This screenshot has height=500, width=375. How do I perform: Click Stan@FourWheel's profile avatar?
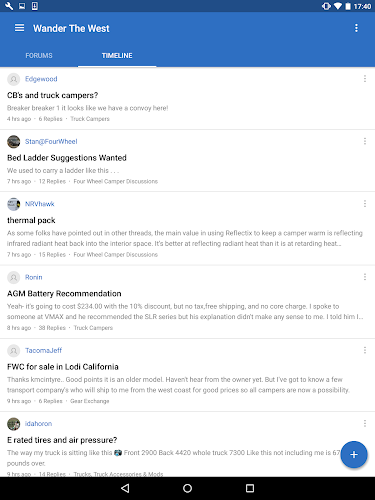14,142
